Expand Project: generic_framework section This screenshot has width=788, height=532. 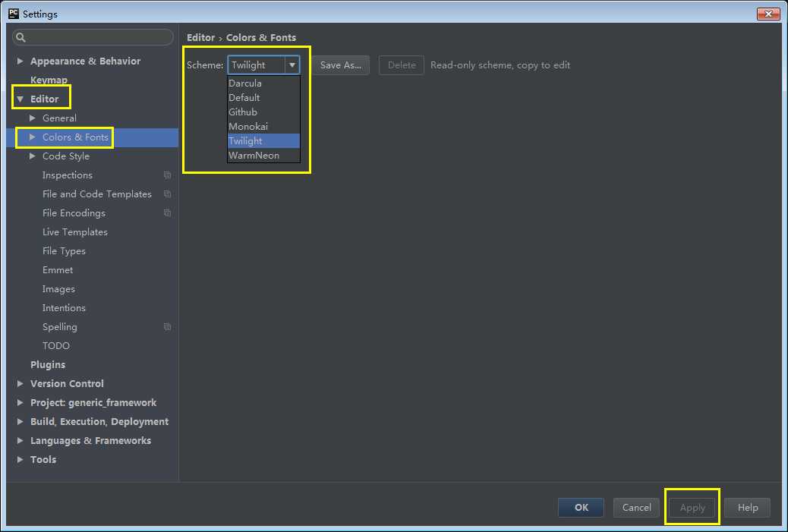click(20, 403)
